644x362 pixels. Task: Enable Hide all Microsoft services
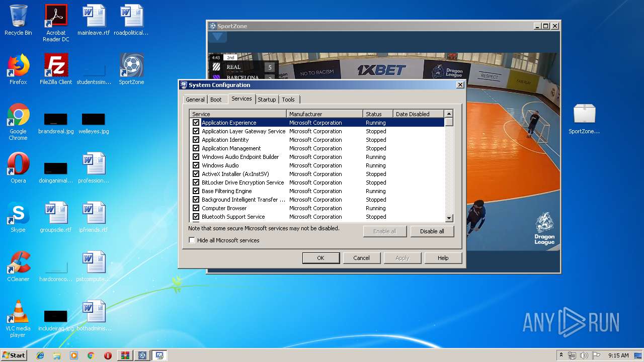[192, 240]
